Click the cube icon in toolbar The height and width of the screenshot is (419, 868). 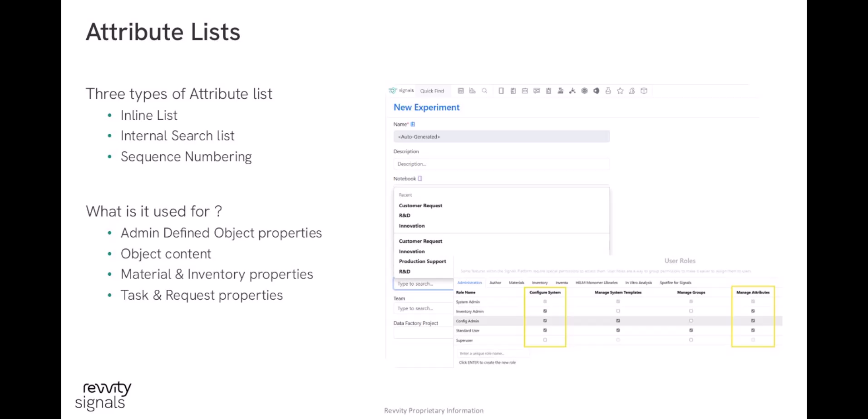(644, 91)
